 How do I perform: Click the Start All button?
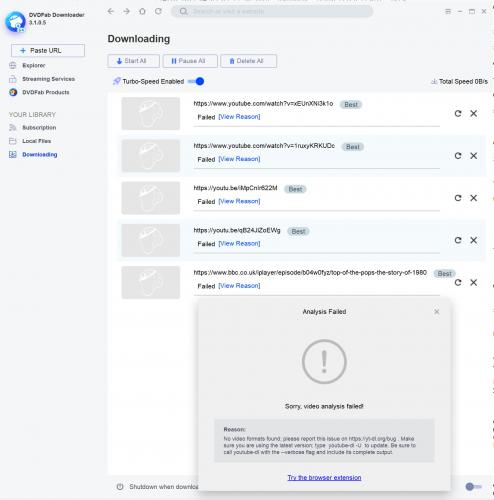(133, 61)
